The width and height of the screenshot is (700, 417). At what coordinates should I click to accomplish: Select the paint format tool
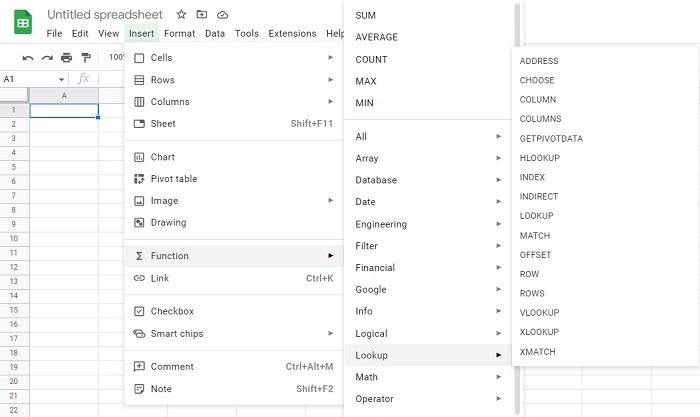tap(86, 57)
